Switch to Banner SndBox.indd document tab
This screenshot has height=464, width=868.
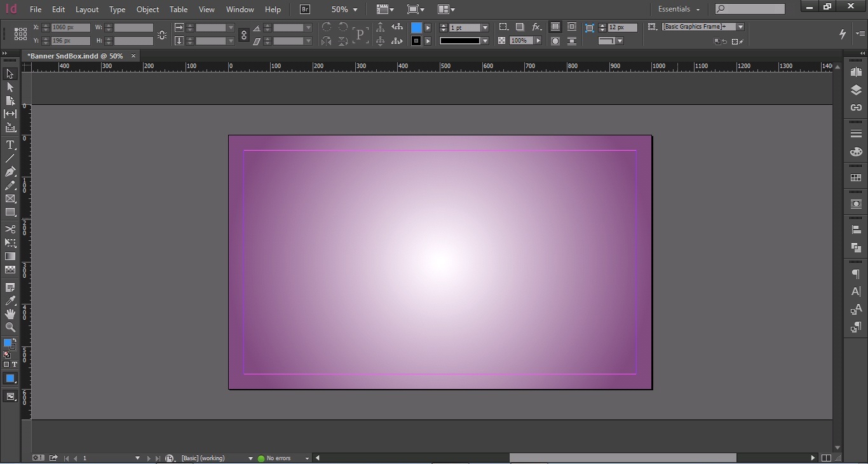pos(75,56)
